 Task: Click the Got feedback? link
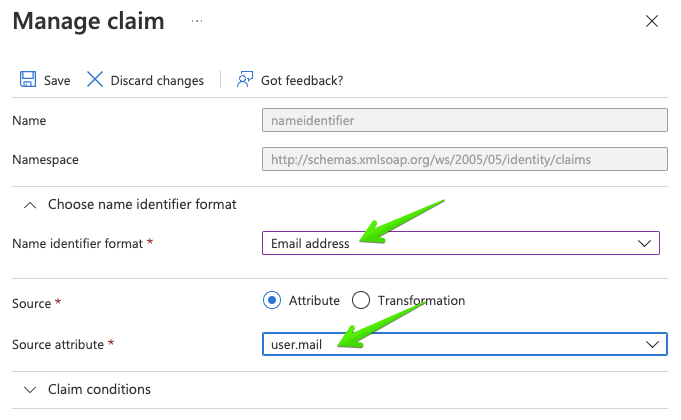coord(302,80)
